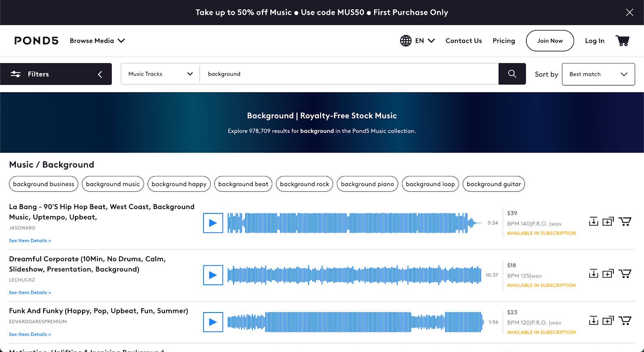The width and height of the screenshot is (644, 352).
Task: Click the 10:37 duration text
Action: click(x=492, y=275)
